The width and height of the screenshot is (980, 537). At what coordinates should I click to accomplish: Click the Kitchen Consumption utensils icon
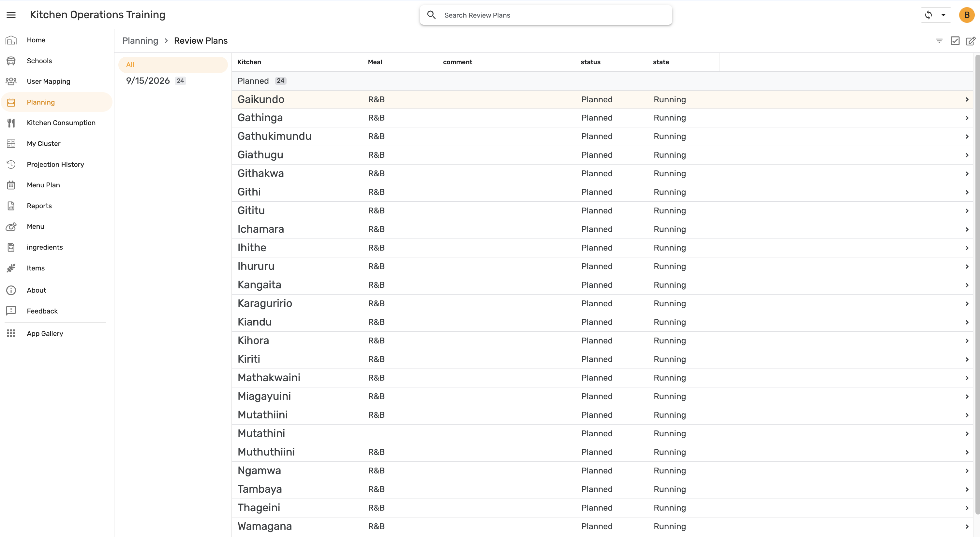coord(11,123)
